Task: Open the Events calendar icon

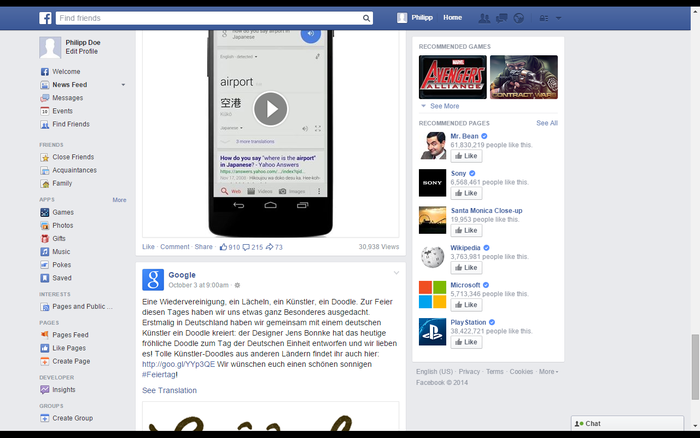Action: pos(45,111)
